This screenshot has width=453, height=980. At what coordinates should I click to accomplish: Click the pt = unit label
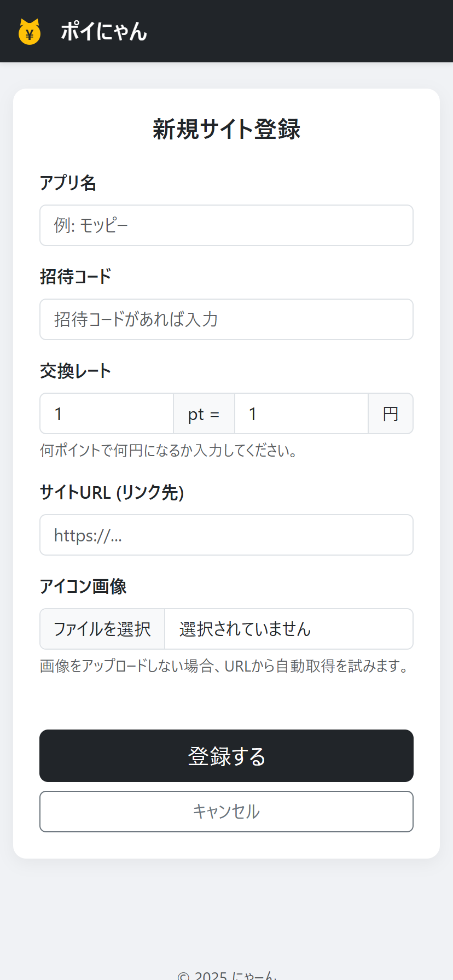(204, 414)
